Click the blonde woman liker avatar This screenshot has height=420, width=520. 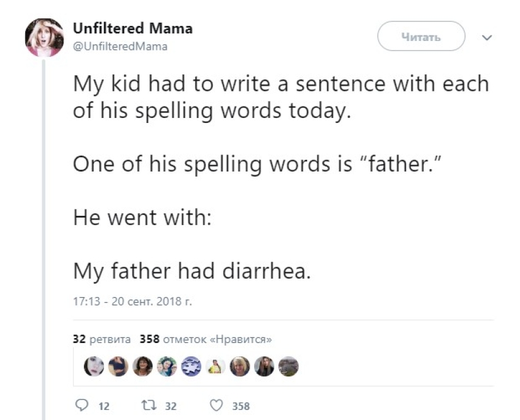pos(240,366)
